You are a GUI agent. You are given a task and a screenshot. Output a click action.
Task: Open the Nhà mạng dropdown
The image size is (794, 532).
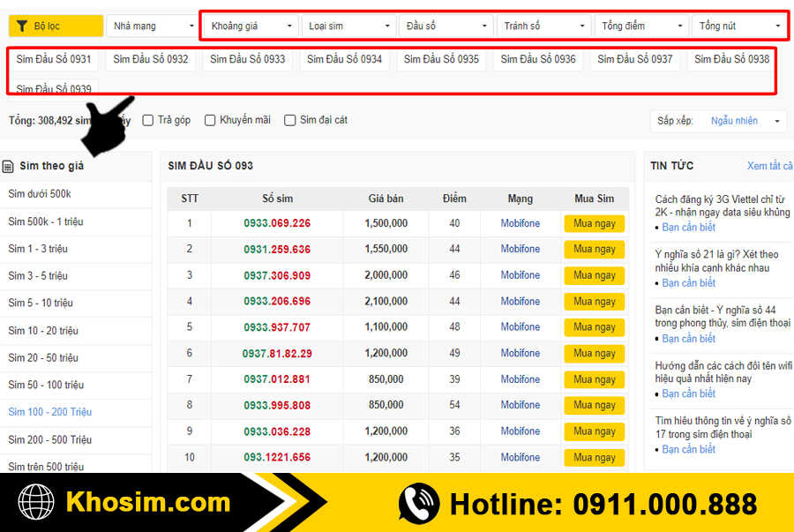[x=152, y=26]
